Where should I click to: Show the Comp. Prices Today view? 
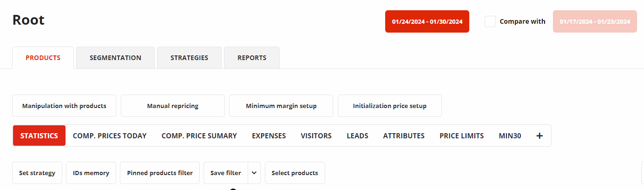tap(110, 136)
